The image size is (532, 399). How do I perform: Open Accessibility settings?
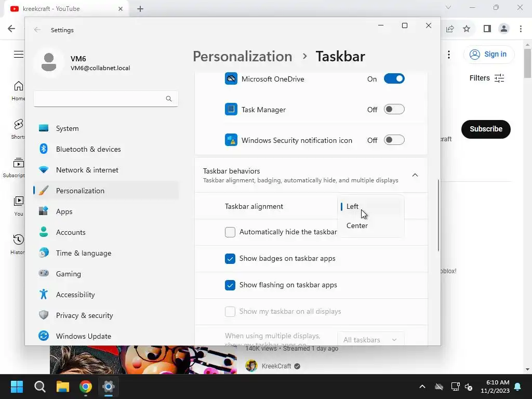[106, 295]
